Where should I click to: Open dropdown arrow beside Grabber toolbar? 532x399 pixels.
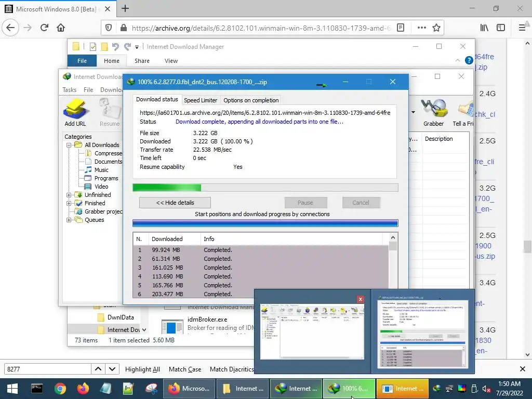[x=413, y=112]
